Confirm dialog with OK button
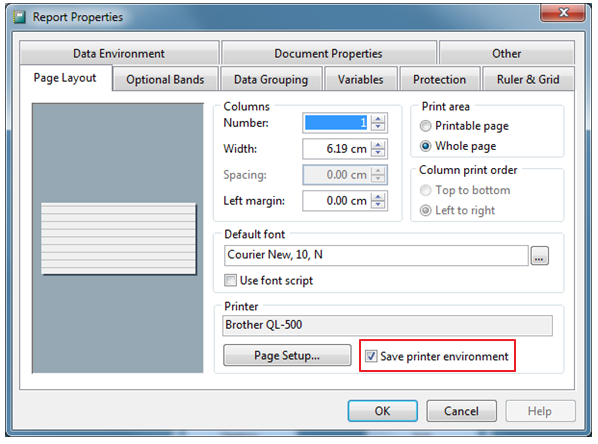Screen dimensions: 598x444 tap(383, 411)
